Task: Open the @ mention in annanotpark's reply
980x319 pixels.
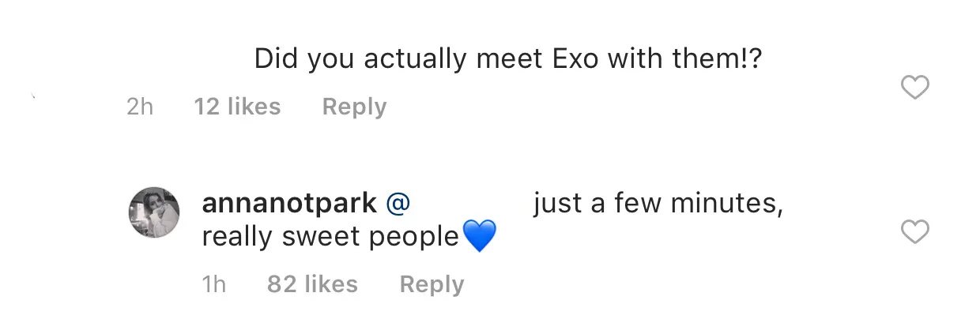Action: [398, 205]
